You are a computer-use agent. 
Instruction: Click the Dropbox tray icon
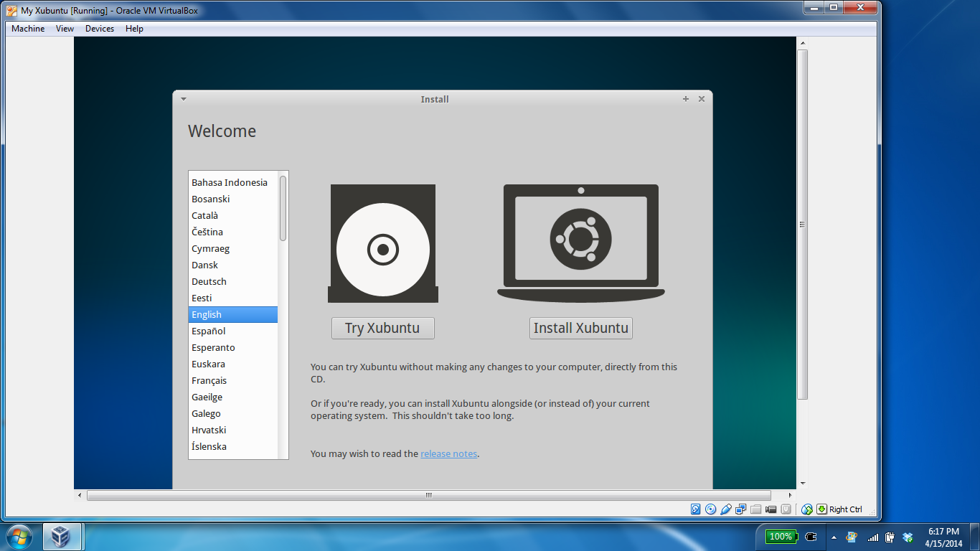coord(908,537)
